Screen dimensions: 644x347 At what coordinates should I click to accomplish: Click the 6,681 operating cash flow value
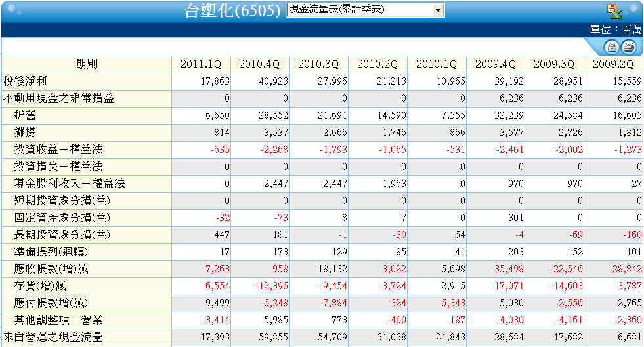(630, 337)
